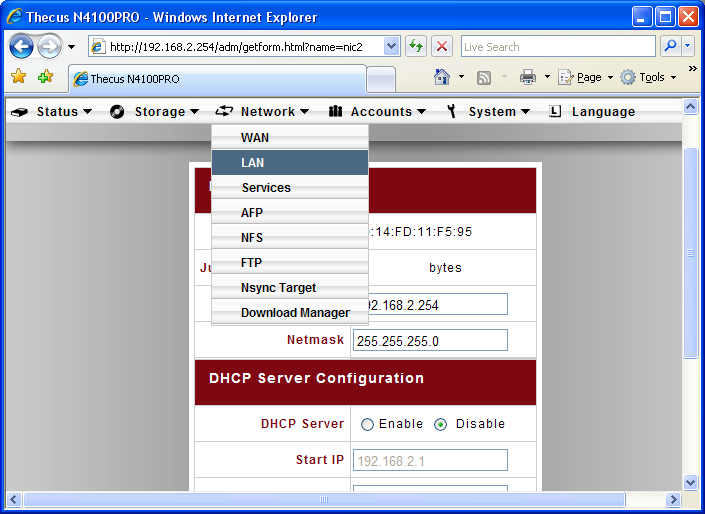
Task: Select Disable for DHCP Server
Action: pyautogui.click(x=441, y=424)
